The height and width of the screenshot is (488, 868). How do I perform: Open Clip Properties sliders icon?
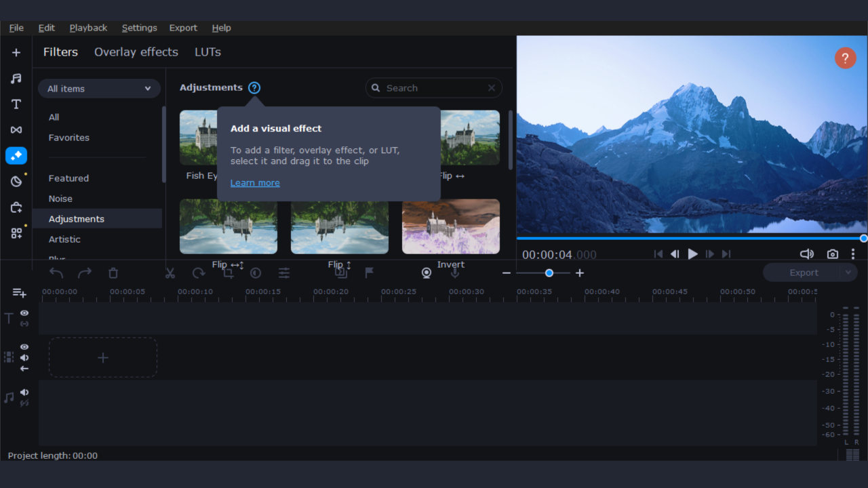tap(284, 273)
